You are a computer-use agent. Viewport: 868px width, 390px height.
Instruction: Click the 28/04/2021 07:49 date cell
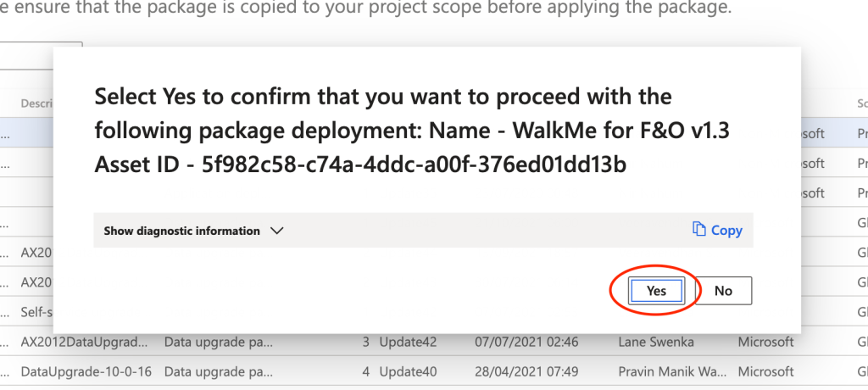(x=526, y=372)
